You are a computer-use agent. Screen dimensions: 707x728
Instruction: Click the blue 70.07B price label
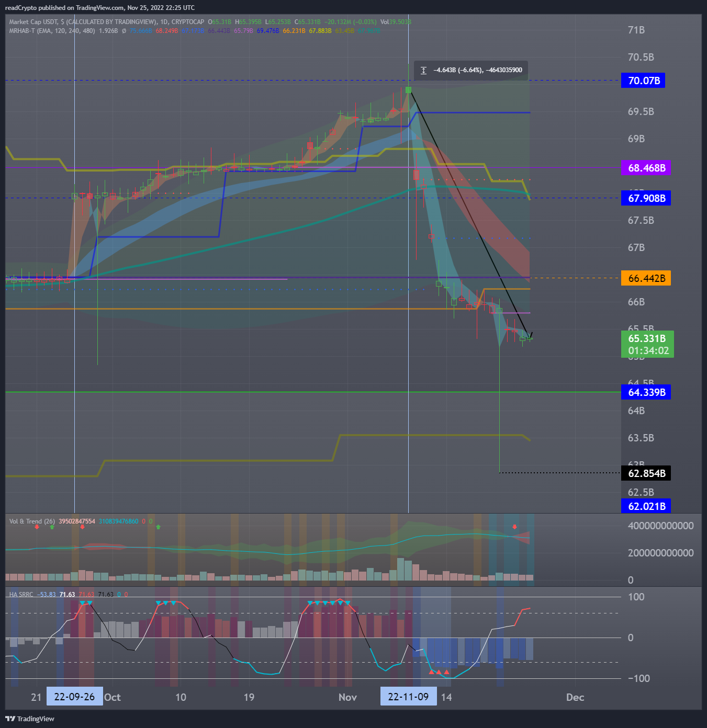pyautogui.click(x=643, y=81)
